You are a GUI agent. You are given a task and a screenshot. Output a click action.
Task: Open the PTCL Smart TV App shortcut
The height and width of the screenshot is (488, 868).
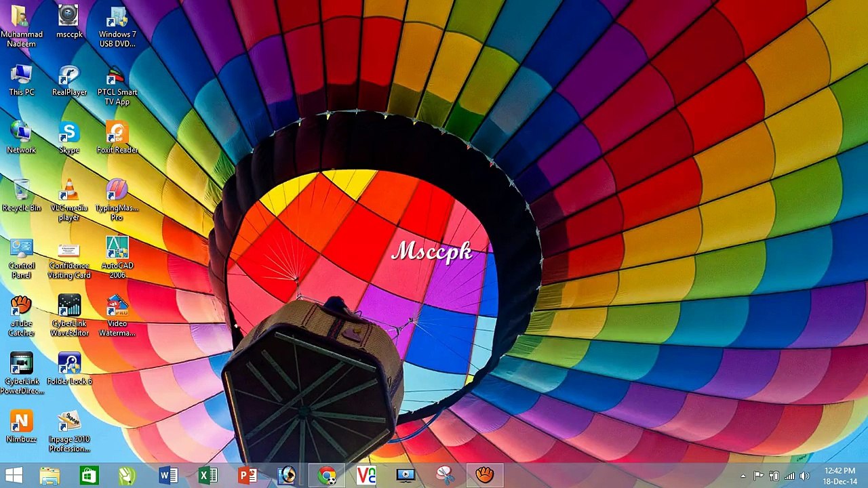(x=117, y=85)
